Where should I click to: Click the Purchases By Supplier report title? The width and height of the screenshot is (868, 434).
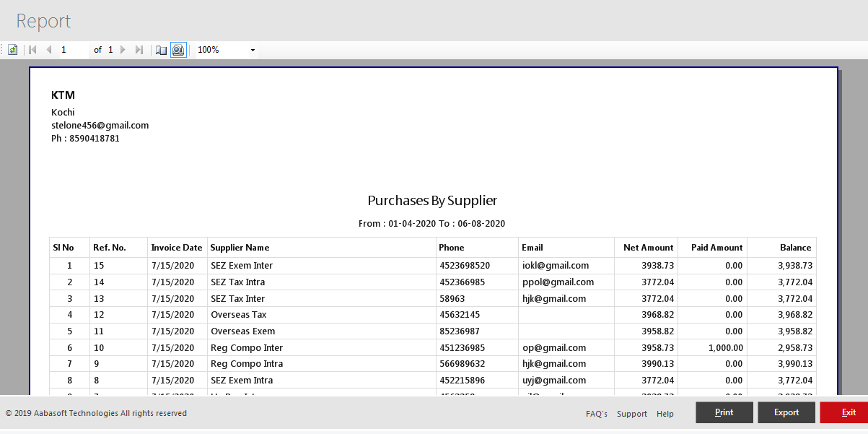click(431, 201)
